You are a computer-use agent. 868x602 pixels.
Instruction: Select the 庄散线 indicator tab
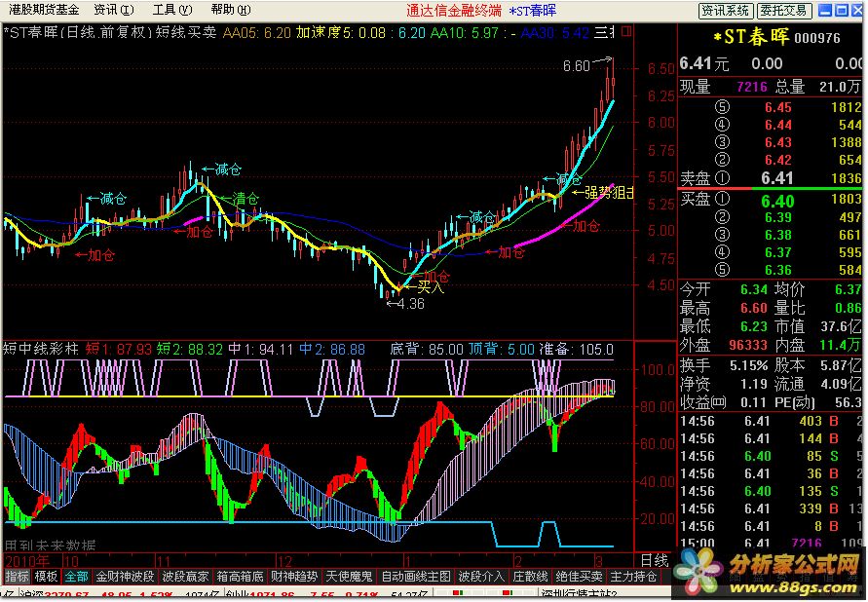point(530,577)
